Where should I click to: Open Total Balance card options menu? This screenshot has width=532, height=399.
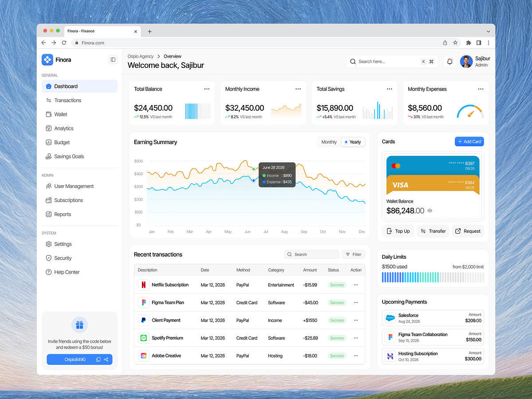coord(207,89)
